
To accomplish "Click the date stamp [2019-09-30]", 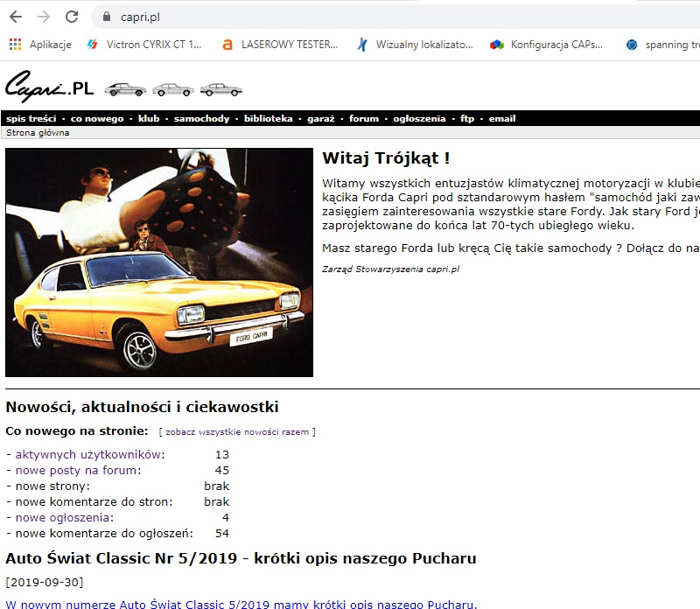I will pos(45,582).
